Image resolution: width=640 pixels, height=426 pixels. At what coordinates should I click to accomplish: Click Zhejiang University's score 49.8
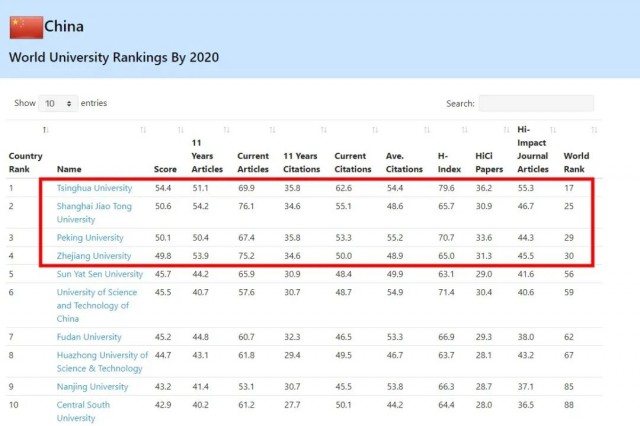[163, 256]
